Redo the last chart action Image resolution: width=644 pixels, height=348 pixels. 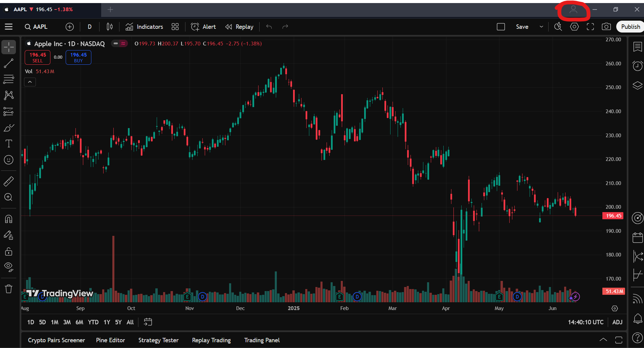click(x=285, y=27)
